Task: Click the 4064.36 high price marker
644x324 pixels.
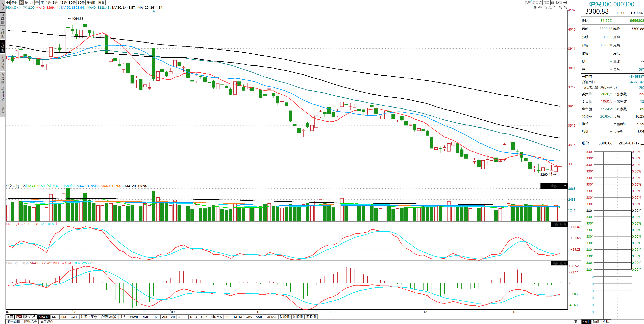Action: pyautogui.click(x=77, y=19)
